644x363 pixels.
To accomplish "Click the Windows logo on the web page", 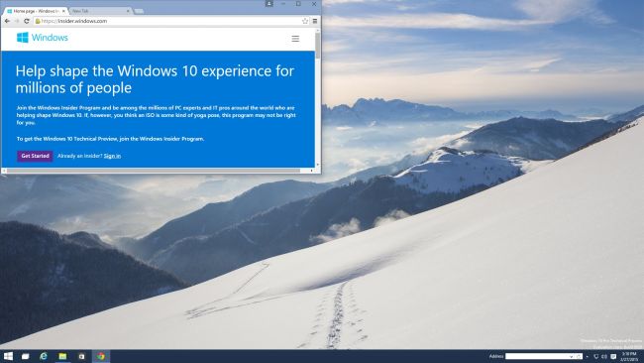I will pos(43,38).
